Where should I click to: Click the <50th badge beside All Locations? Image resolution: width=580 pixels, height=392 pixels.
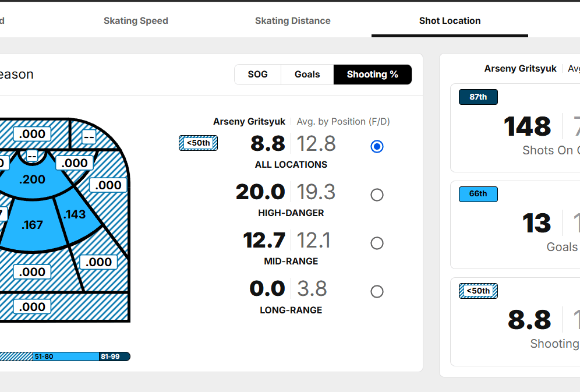pos(198,143)
